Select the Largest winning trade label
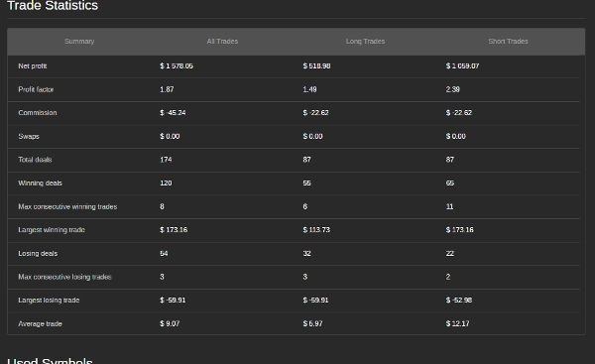The height and width of the screenshot is (364, 595). (x=52, y=230)
